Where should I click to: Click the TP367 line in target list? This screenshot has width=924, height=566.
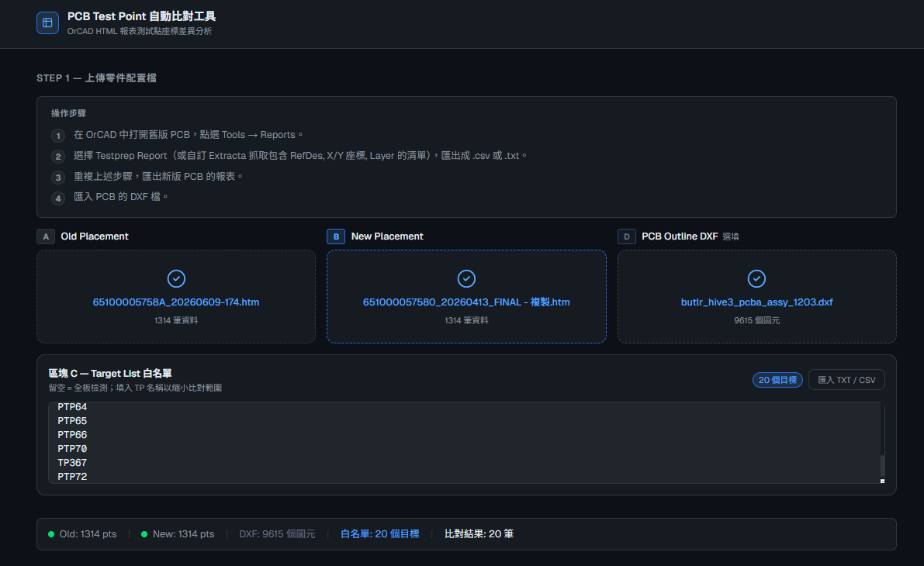(x=72, y=463)
